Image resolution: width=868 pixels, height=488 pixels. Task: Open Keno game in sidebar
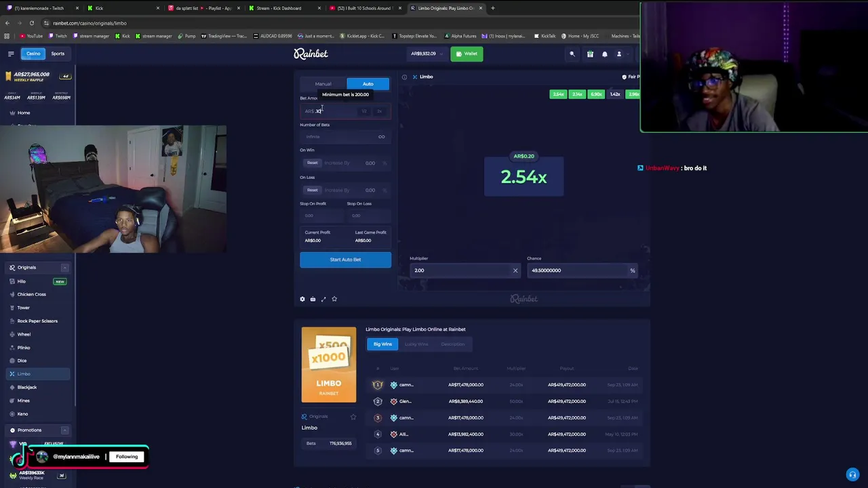tap(22, 413)
